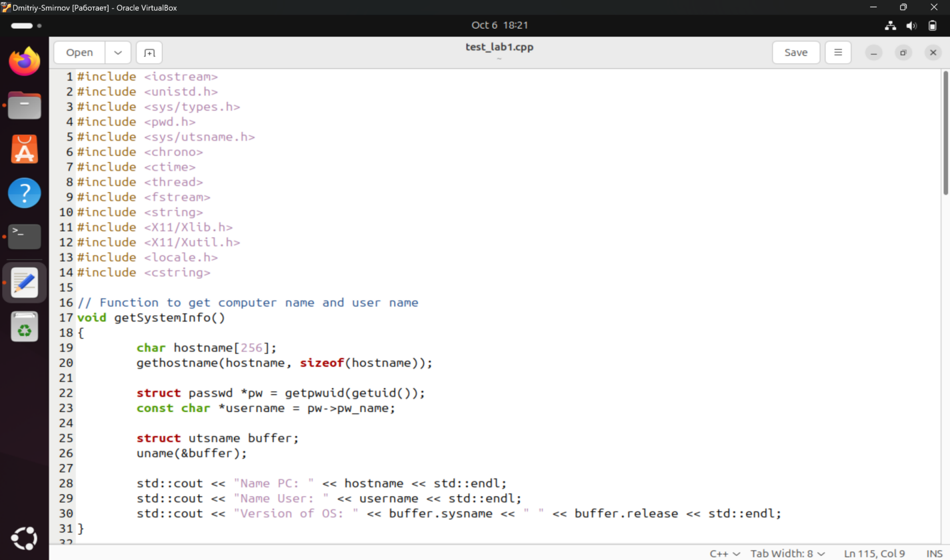950x560 pixels.
Task: Open the editor hamburger menu
Action: [838, 53]
